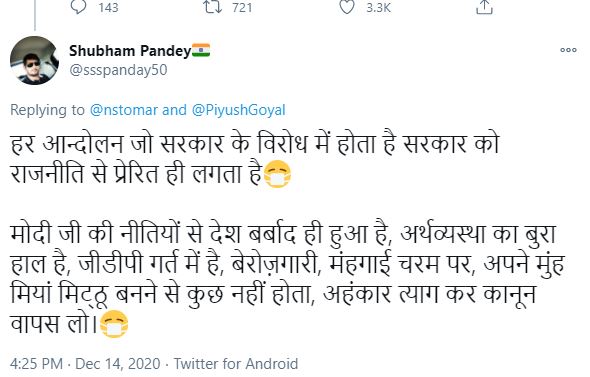
Task: Click the 4:25 PM timestamp
Action: coord(36,364)
